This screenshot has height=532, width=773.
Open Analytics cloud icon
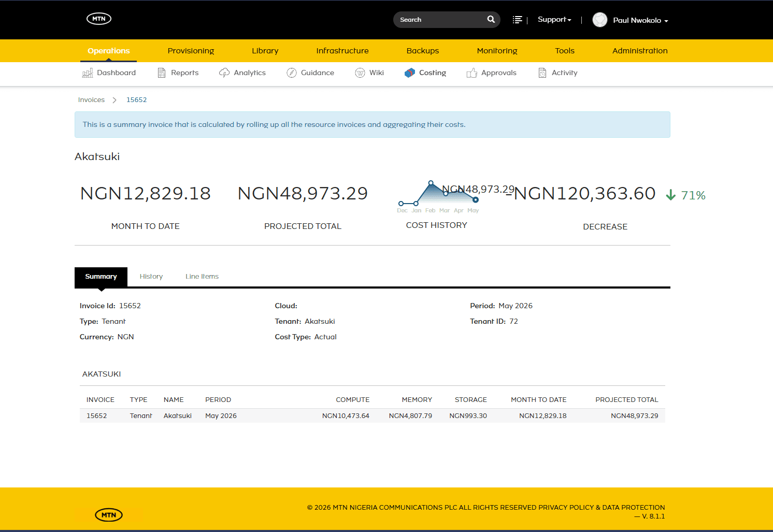[224, 73]
